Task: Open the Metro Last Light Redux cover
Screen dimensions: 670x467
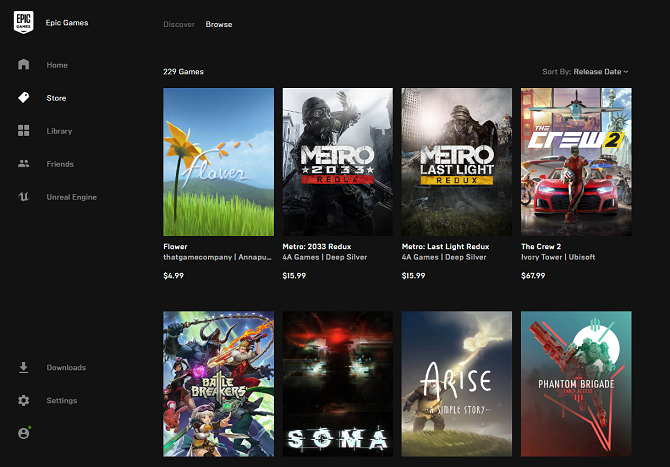Action: pos(456,162)
